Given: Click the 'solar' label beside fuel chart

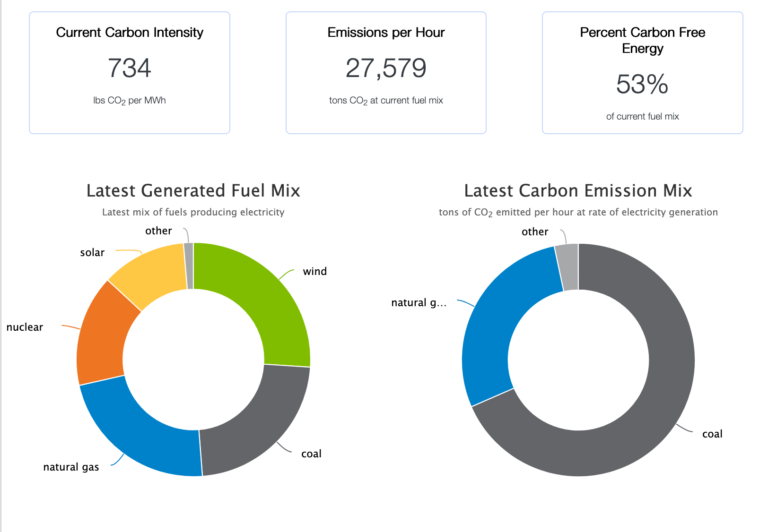Looking at the screenshot, I should pyautogui.click(x=92, y=252).
